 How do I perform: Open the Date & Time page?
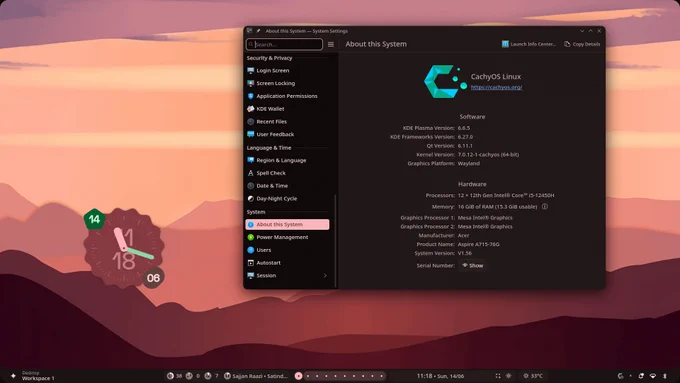click(287, 186)
